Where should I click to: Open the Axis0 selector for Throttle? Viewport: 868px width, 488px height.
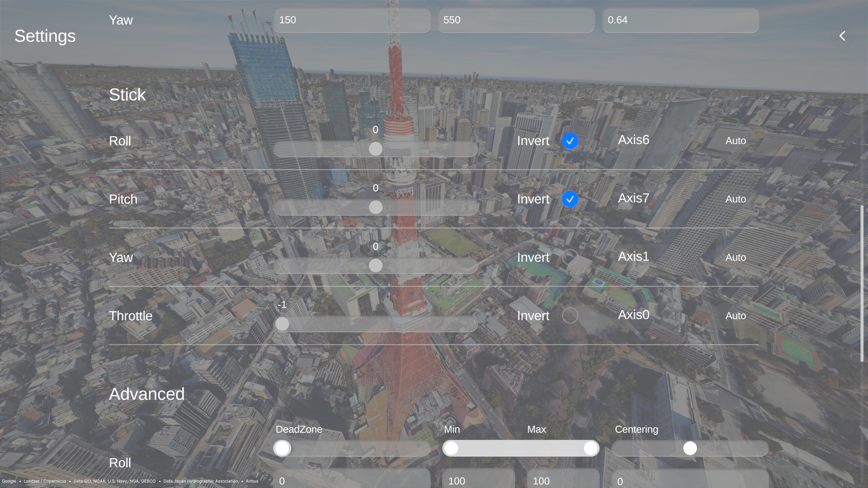pos(633,315)
